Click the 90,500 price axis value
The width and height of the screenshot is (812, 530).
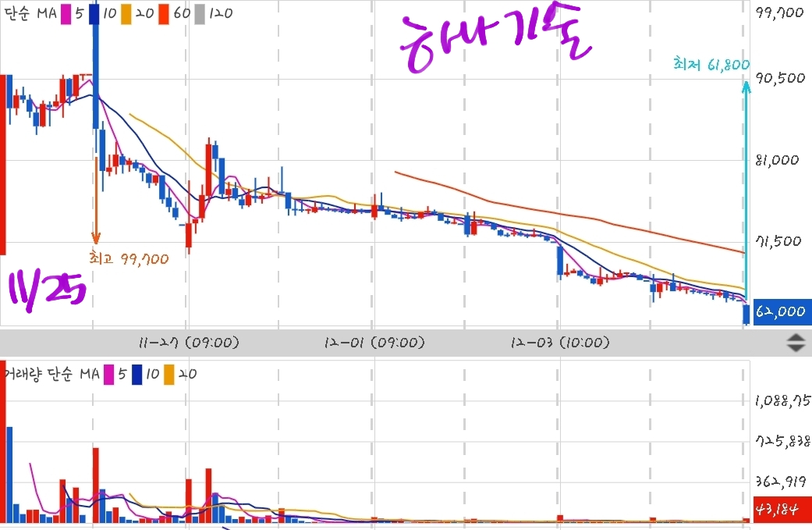(x=781, y=78)
